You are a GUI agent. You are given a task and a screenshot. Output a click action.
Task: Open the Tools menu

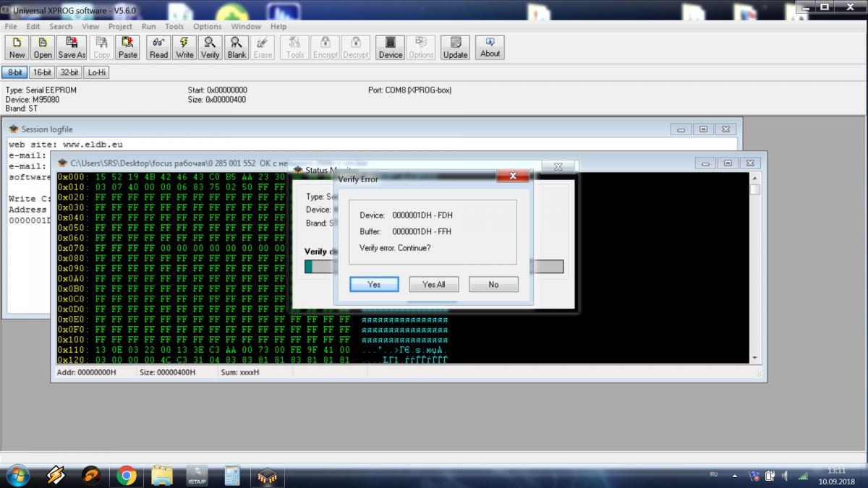pos(174,26)
